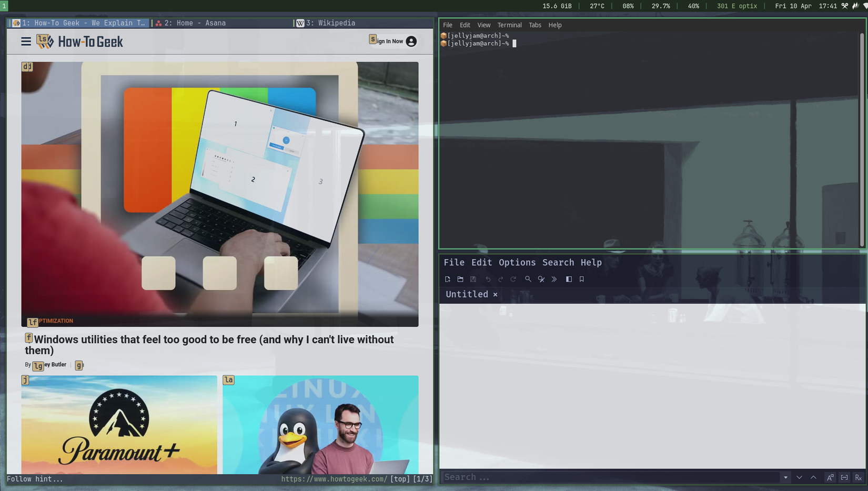The width and height of the screenshot is (868, 491).
Task: Open the Terminal menu in the terminal window
Action: coord(509,25)
